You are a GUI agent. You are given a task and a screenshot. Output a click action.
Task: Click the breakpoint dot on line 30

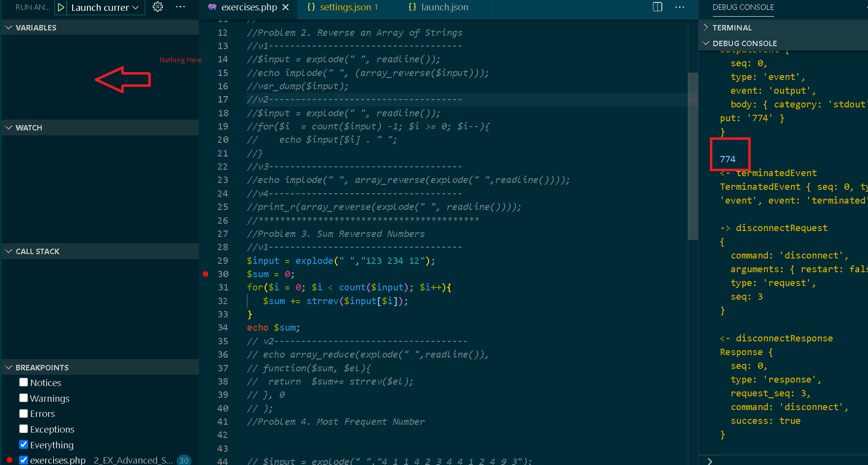point(206,274)
